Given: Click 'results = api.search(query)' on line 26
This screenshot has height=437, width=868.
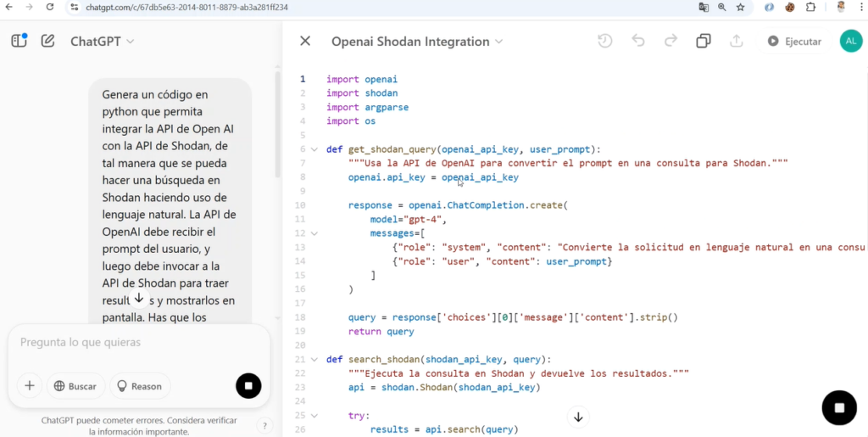Looking at the screenshot, I should point(444,430).
